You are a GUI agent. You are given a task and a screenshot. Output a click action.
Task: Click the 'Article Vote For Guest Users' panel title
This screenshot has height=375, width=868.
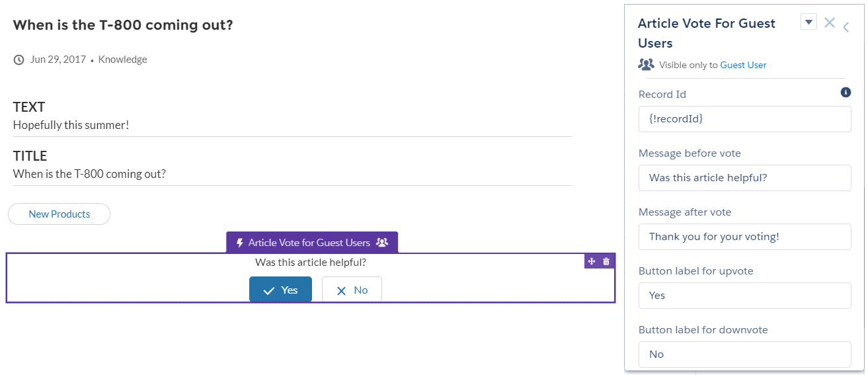pos(707,33)
